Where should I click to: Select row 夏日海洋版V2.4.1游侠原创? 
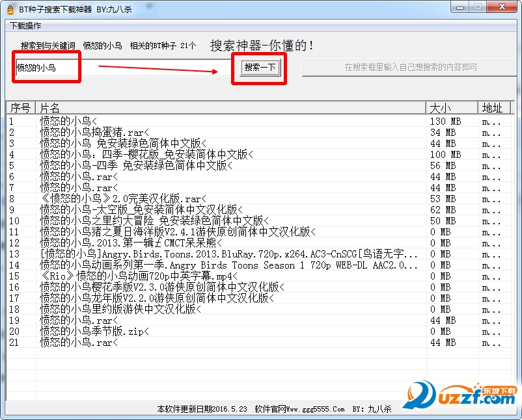[x=258, y=232]
